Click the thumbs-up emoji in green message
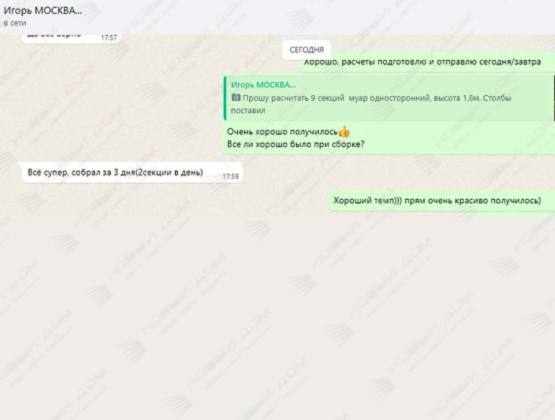The height and width of the screenshot is (420, 555). click(344, 132)
